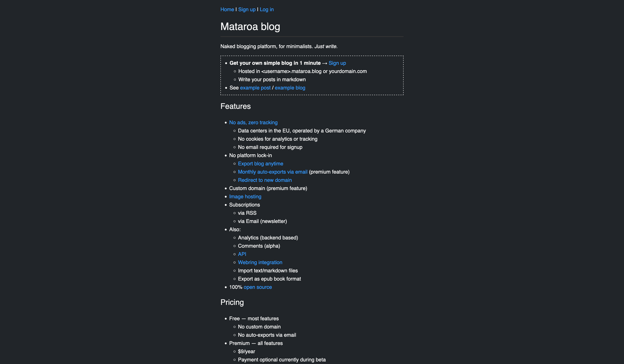
Task: Open 'Monthly auto-exports via email' link
Action: [272, 172]
